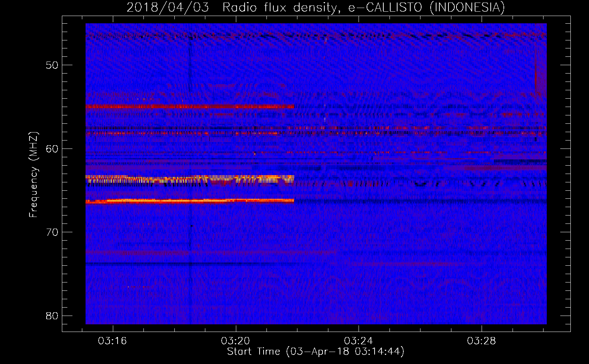Click the yellow striped band near 63.5 MHz
This screenshot has height=364, width=589.
pyautogui.click(x=190, y=178)
